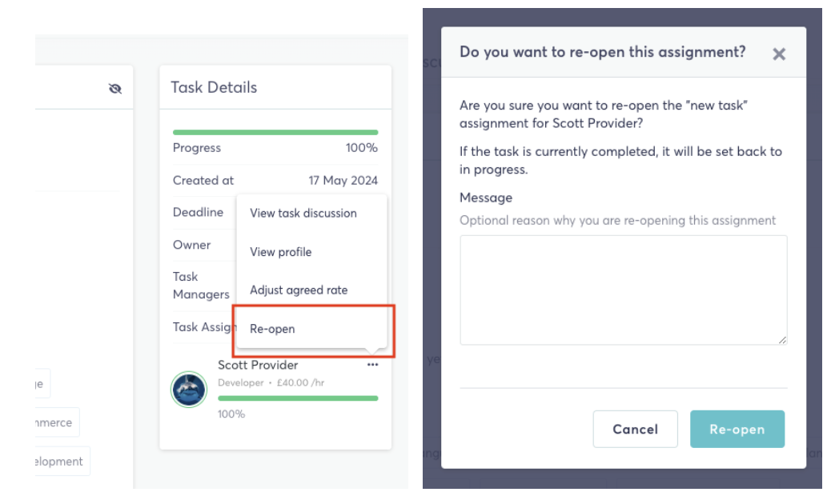Viewport: 831px width, 504px height.
Task: Click Scott Provider's 100% progress bar
Action: pos(298,398)
